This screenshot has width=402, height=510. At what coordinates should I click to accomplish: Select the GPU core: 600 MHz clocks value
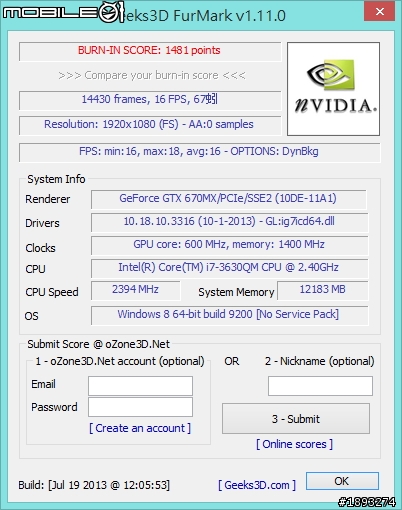point(229,244)
